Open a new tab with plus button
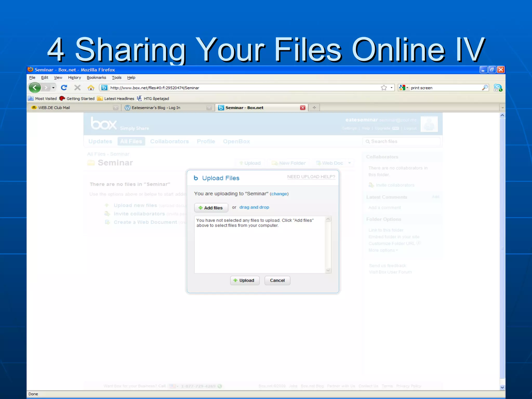This screenshot has height=399, width=532. coord(314,108)
